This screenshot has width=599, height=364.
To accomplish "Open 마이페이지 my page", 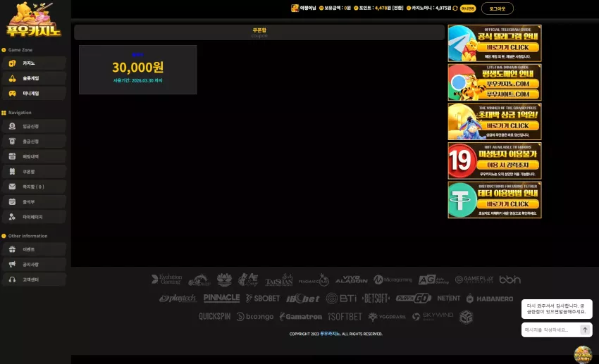I will 34,217.
